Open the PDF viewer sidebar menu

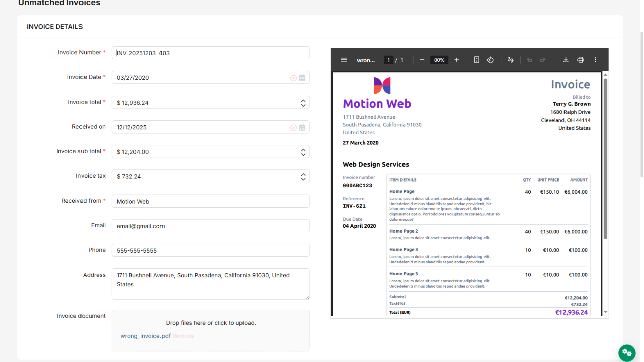(344, 60)
